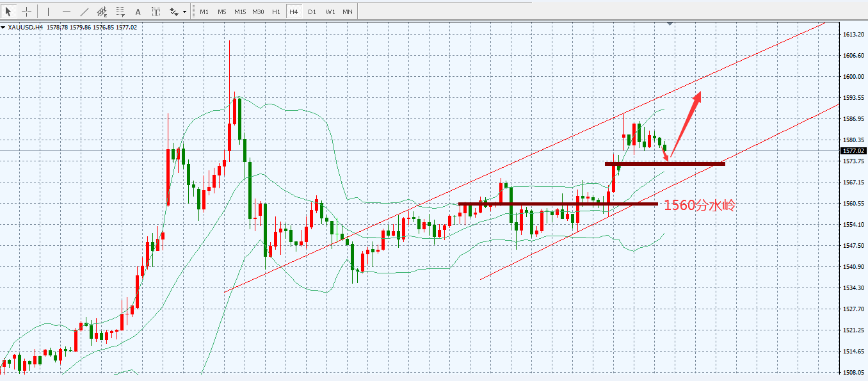Image resolution: width=868 pixels, height=381 pixels.
Task: Open the triangle menu beside XAUUSD,H4
Action: pyautogui.click(x=3, y=28)
